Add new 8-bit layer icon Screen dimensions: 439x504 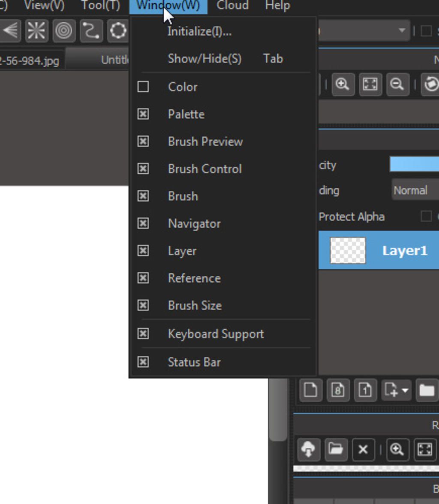pos(338,390)
